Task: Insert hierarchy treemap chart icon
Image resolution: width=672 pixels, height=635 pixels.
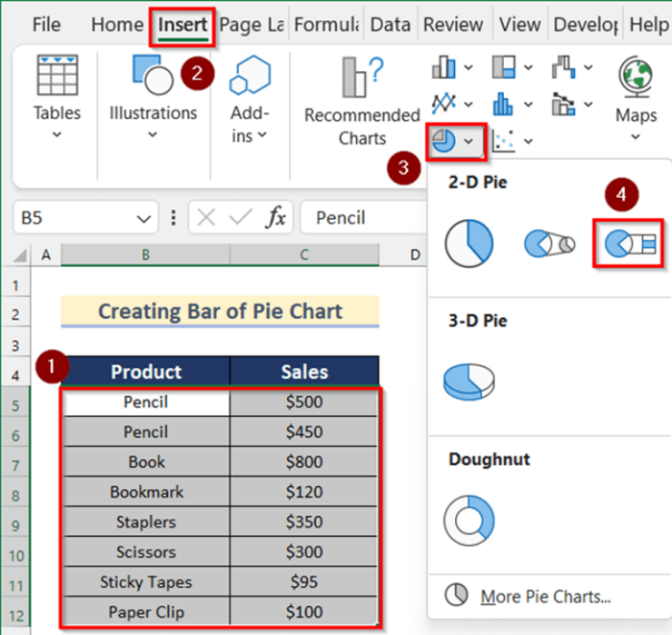Action: tap(503, 67)
